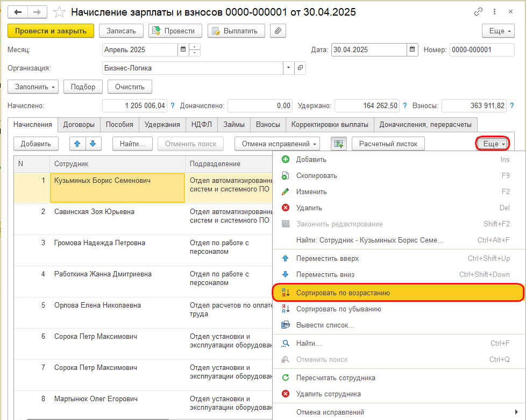The height and width of the screenshot is (420, 526).
Task: Copy document link via chain icon
Action: click(x=478, y=12)
